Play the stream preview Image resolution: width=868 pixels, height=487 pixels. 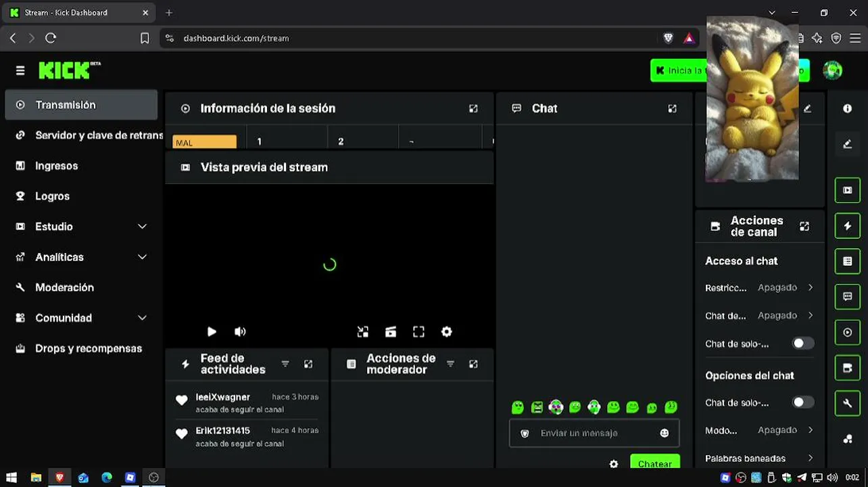coord(212,331)
